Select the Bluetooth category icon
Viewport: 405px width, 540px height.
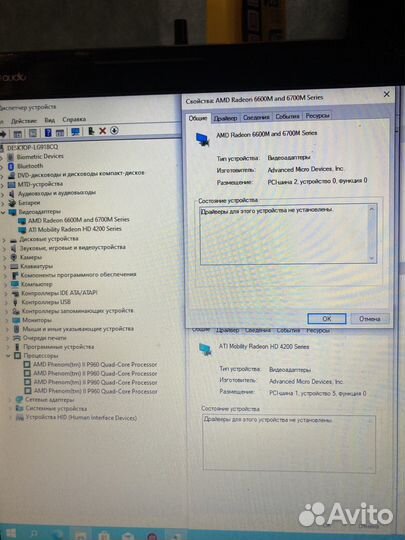coord(11,166)
